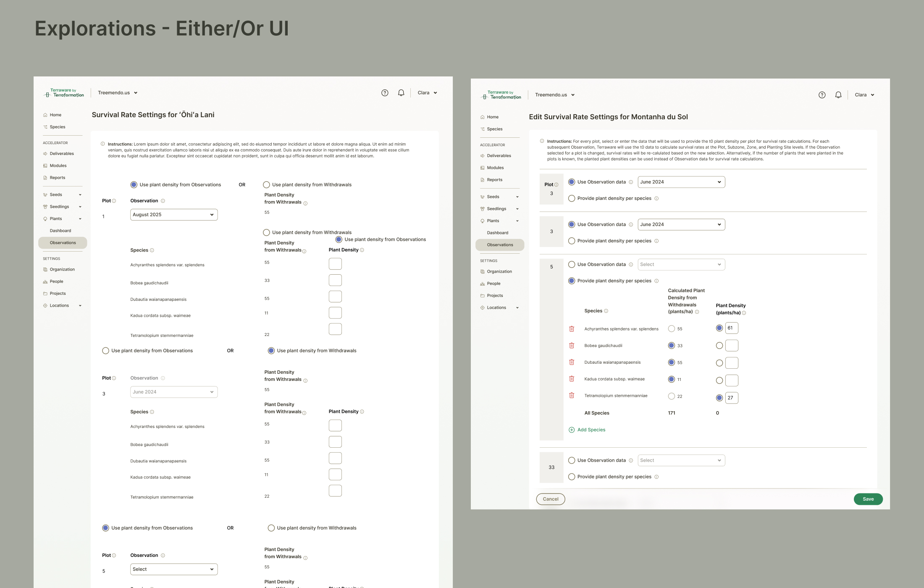Click the help question mark icon

[x=384, y=92]
